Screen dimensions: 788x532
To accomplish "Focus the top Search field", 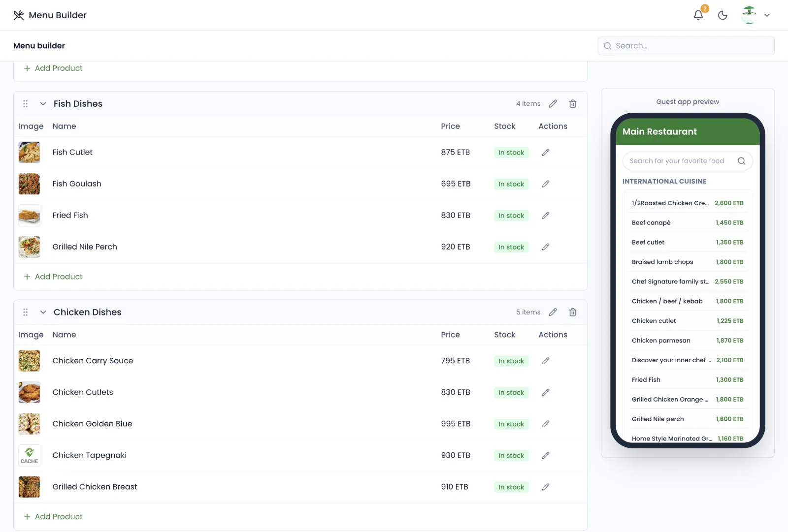I will pyautogui.click(x=686, y=46).
